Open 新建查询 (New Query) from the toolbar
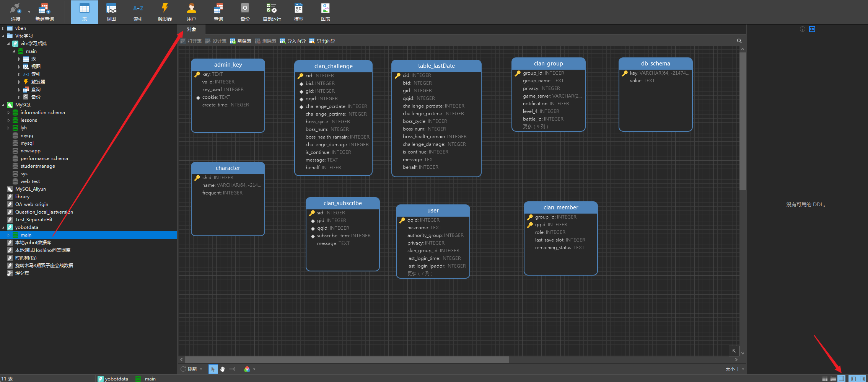868x382 pixels. tap(44, 12)
